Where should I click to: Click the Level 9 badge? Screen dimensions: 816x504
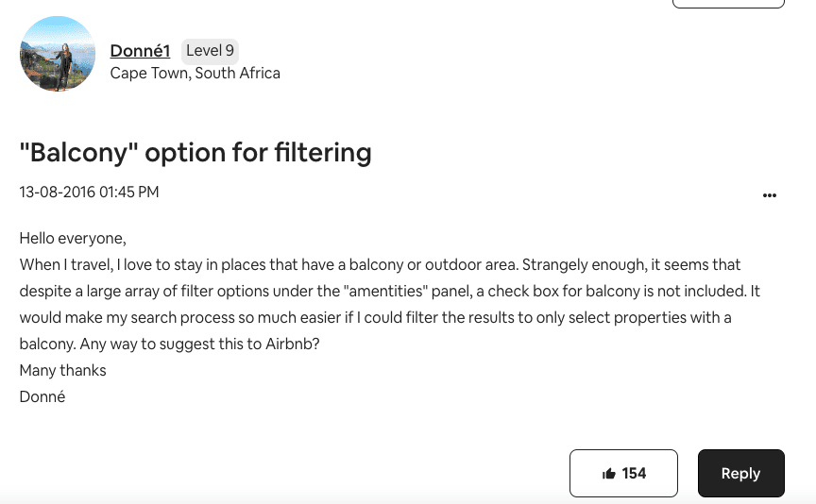click(210, 50)
